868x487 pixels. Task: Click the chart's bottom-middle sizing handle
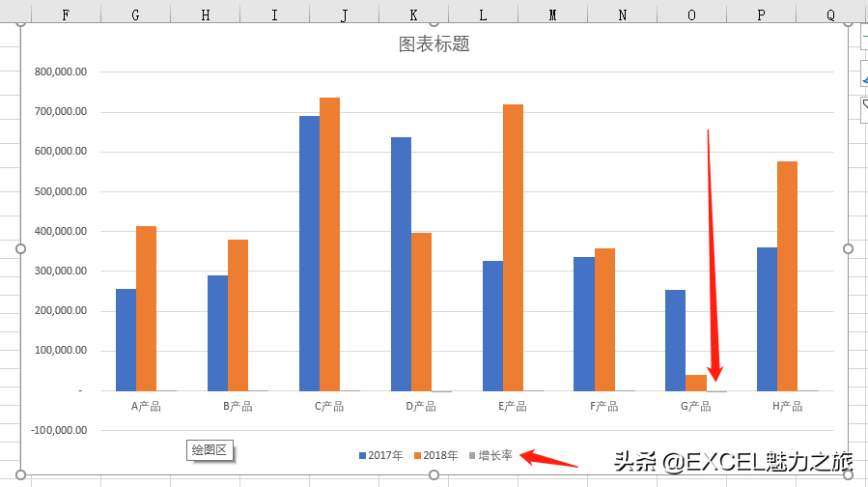[434, 474]
